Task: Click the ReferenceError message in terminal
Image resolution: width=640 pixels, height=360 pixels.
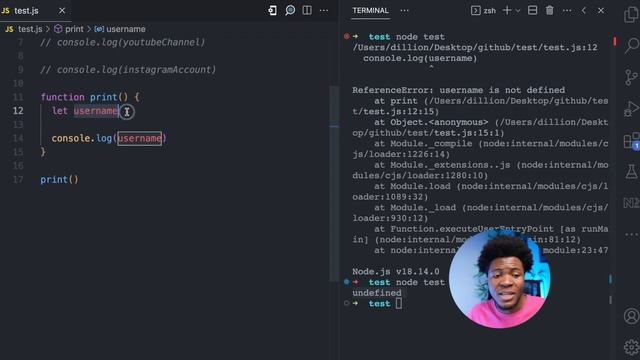Action: (x=458, y=90)
